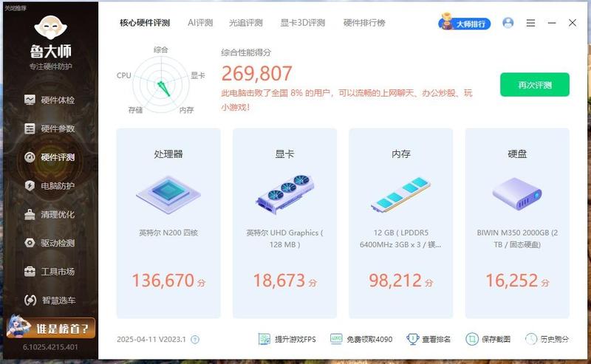Click the 2025-04-11 V2023.1 version text
Viewport: 591px width, 364px height.
(151, 340)
